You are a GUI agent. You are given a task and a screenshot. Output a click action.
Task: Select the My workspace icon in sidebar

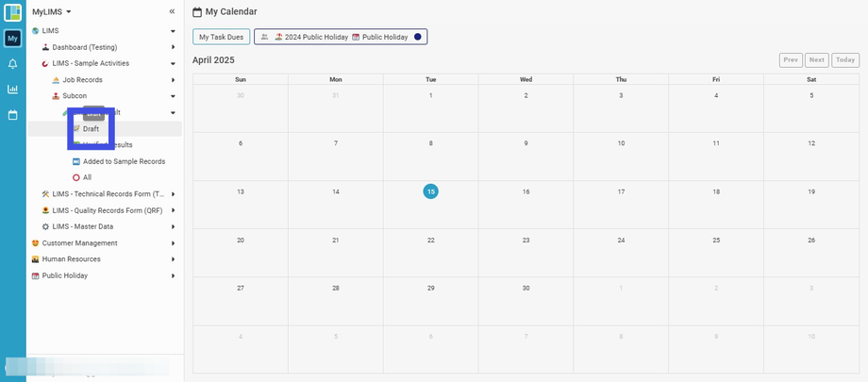[x=12, y=38]
